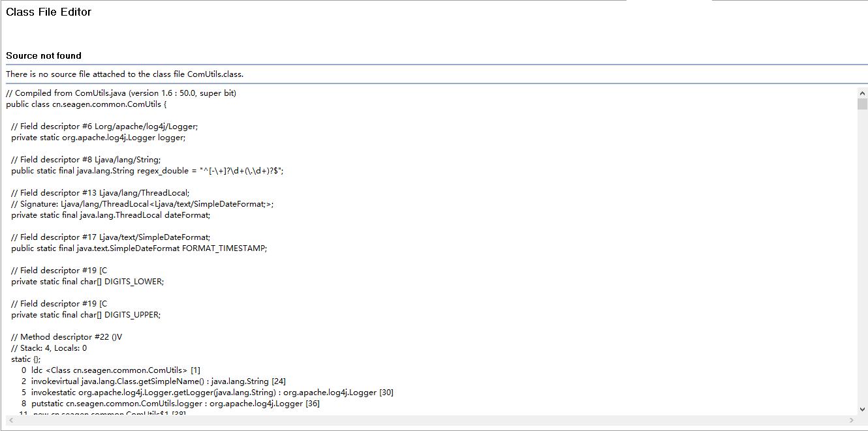Click the 'Signature: Ljava/lang/ThreadLocal' comment line
The height and width of the screenshot is (431, 868).
[x=142, y=204]
